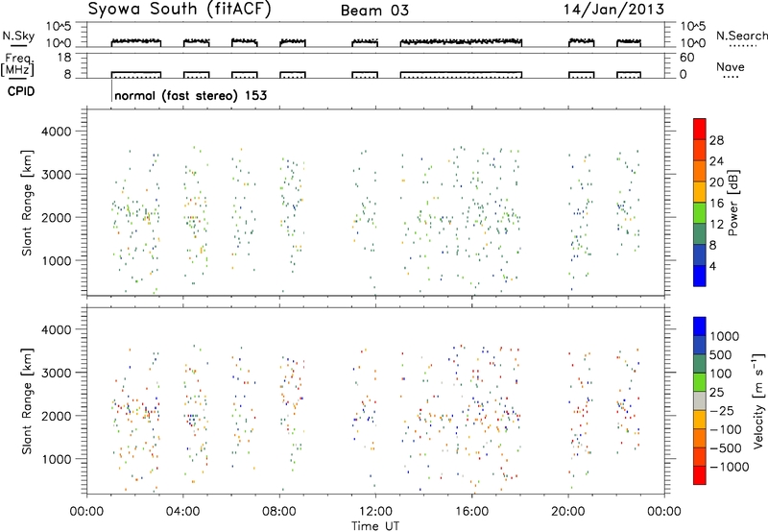Screen dimensions: 768x532
Task: Click the 'Syowa South (fitACF)' title text
Action: pyautogui.click(x=180, y=10)
